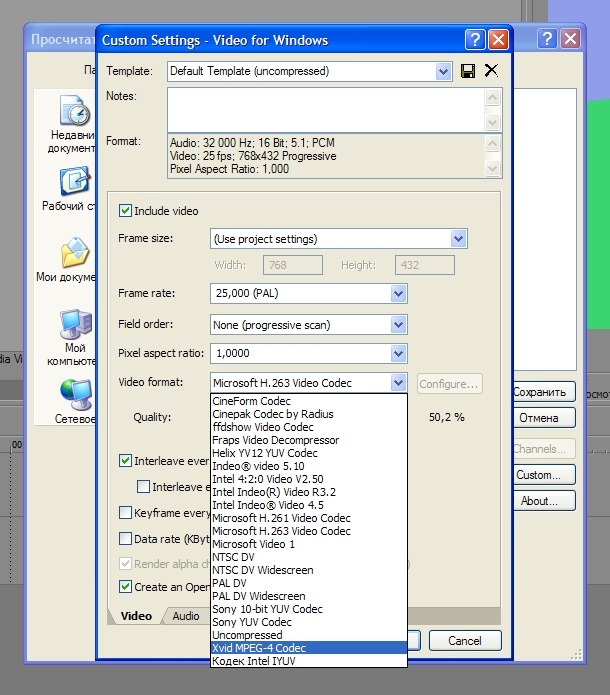This screenshot has height=695, width=610.
Task: Select Intel 4:2:0 Video V2.50
Action: coord(309,479)
